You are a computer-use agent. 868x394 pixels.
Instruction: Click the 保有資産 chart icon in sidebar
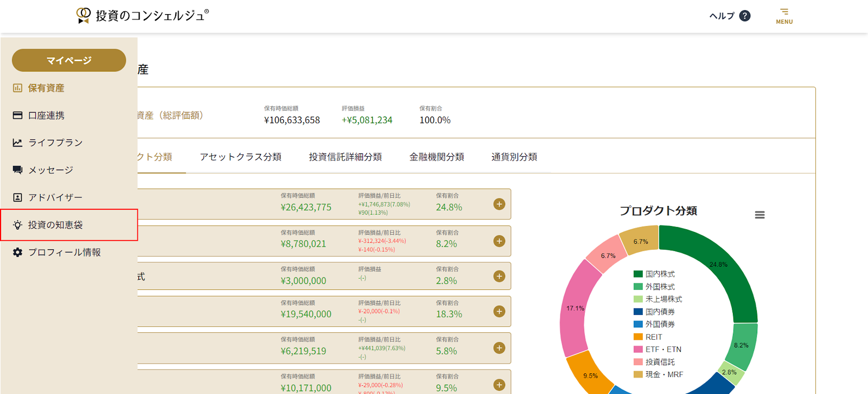click(x=17, y=88)
